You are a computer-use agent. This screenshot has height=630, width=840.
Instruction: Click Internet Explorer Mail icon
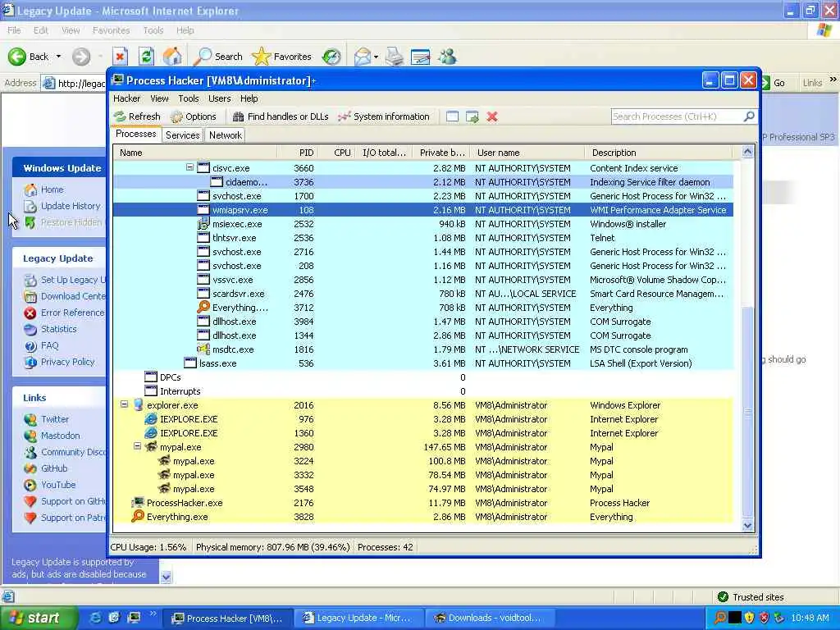[362, 57]
